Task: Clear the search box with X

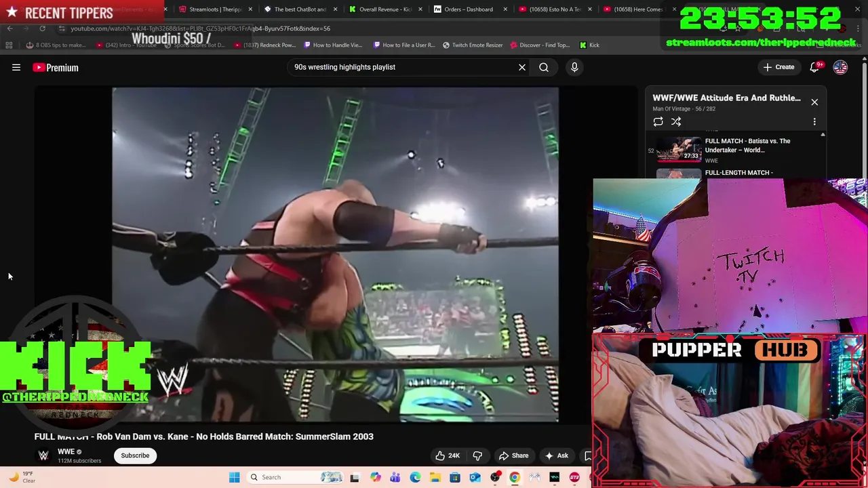Action: coord(522,67)
